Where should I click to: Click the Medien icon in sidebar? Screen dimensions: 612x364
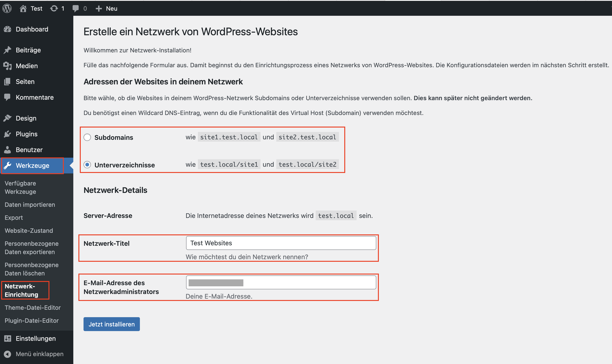(x=8, y=66)
